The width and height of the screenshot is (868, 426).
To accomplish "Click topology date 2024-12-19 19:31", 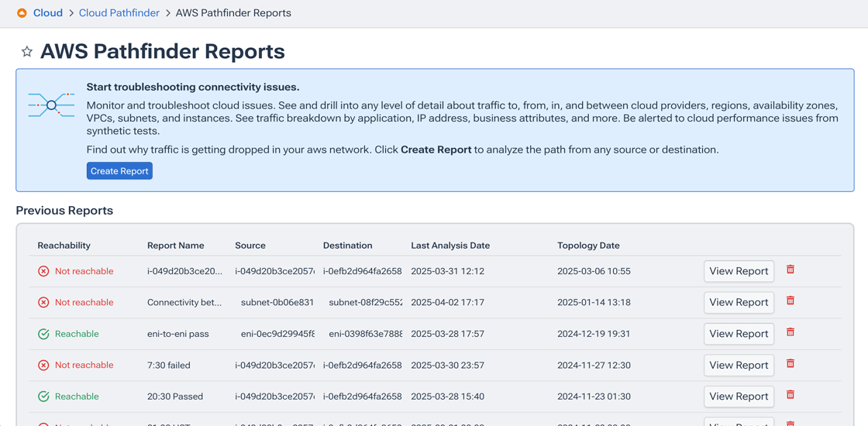I will [594, 334].
